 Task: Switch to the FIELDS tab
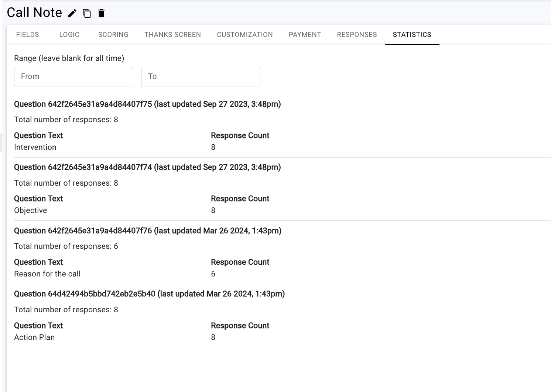coord(27,34)
